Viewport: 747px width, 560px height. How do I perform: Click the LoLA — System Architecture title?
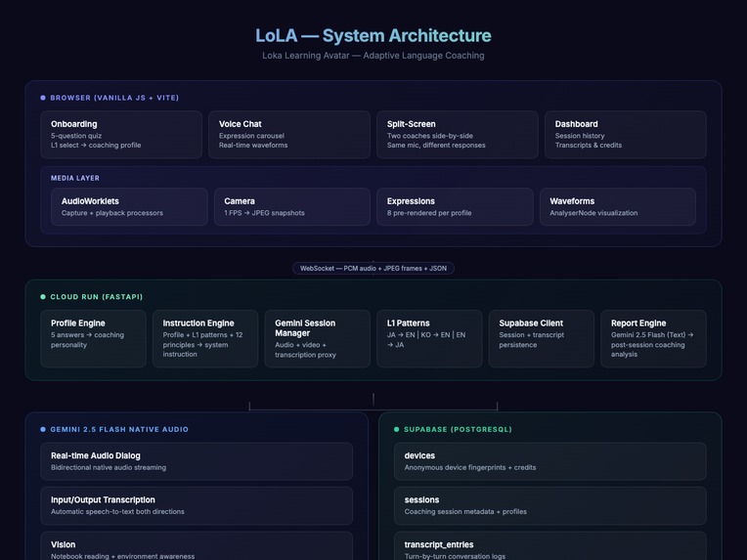point(373,36)
